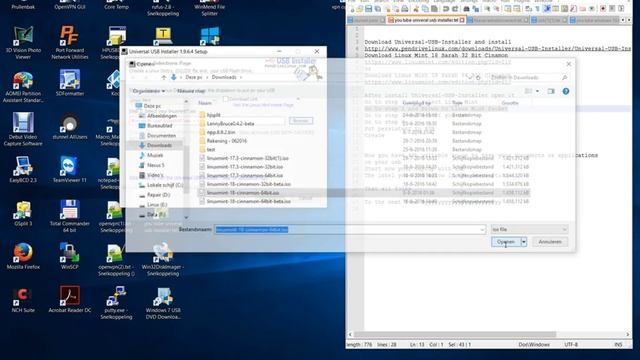640x360 pixels.
Task: Open the 3D Vision Photo Viewer desktop icon
Action: pyautogui.click(x=23, y=42)
